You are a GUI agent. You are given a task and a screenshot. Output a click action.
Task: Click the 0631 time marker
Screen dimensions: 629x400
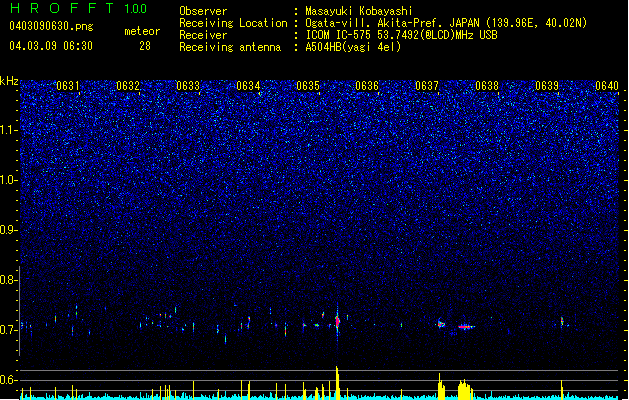[x=68, y=86]
